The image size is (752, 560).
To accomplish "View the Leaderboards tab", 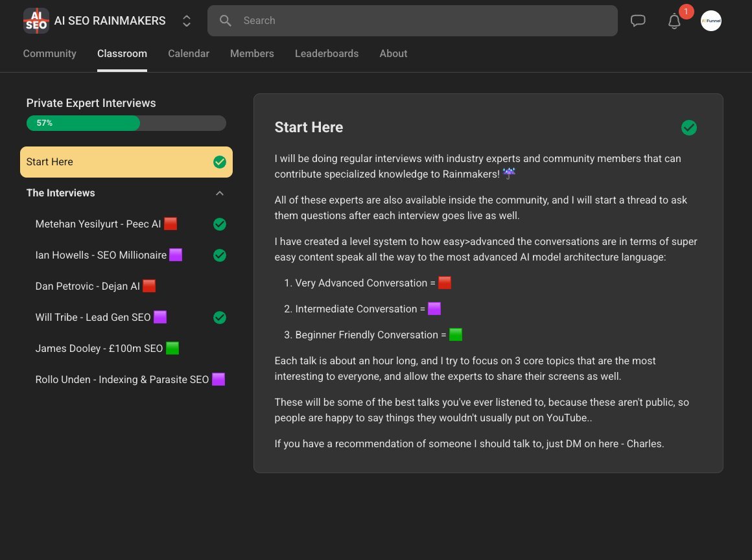I will coord(327,54).
